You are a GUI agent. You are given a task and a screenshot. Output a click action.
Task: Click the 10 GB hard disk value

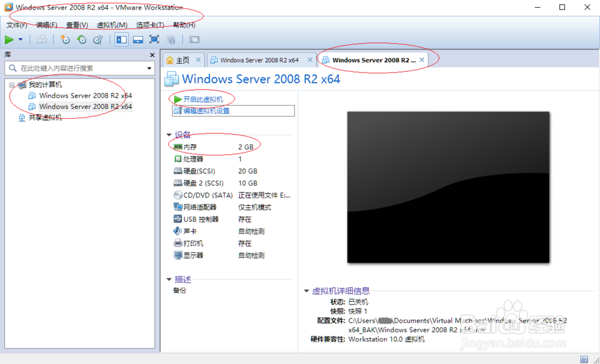(x=248, y=183)
